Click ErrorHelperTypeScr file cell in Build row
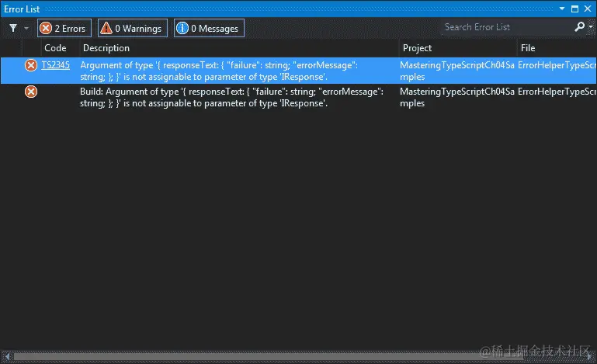Viewport: 597px width, 364px height. pyautogui.click(x=557, y=92)
